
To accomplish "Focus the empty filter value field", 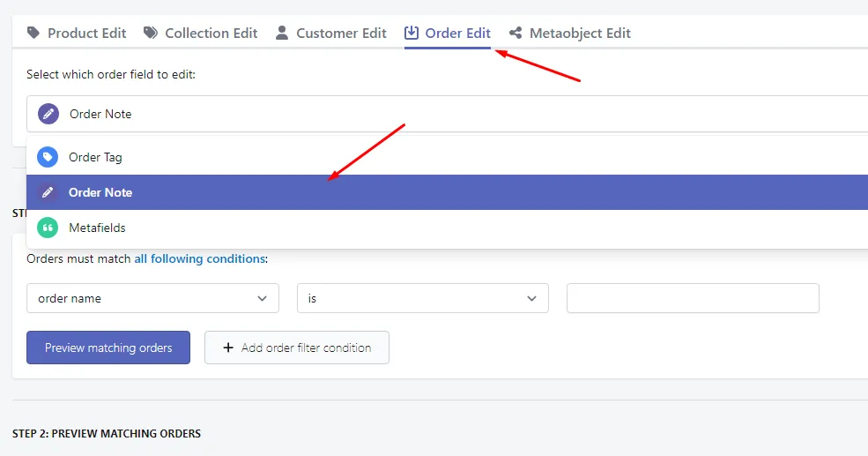I will point(693,298).
